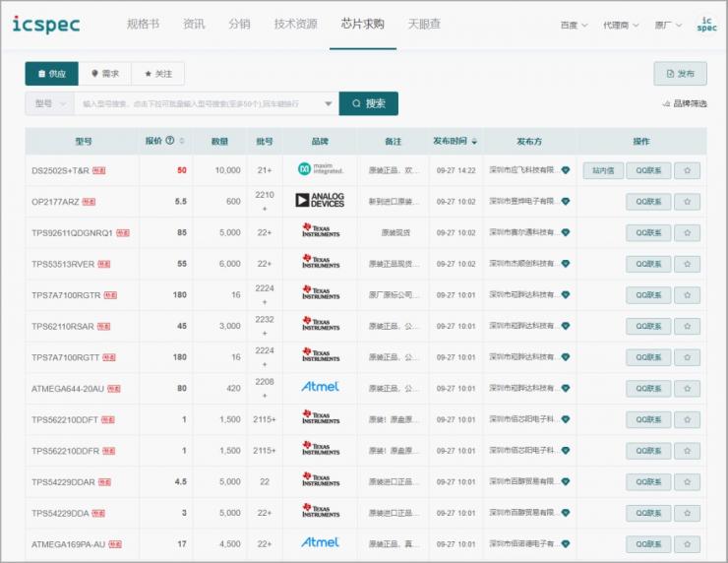This screenshot has width=728, height=563.
Task: Click the 搜索 search button
Action: 369,103
